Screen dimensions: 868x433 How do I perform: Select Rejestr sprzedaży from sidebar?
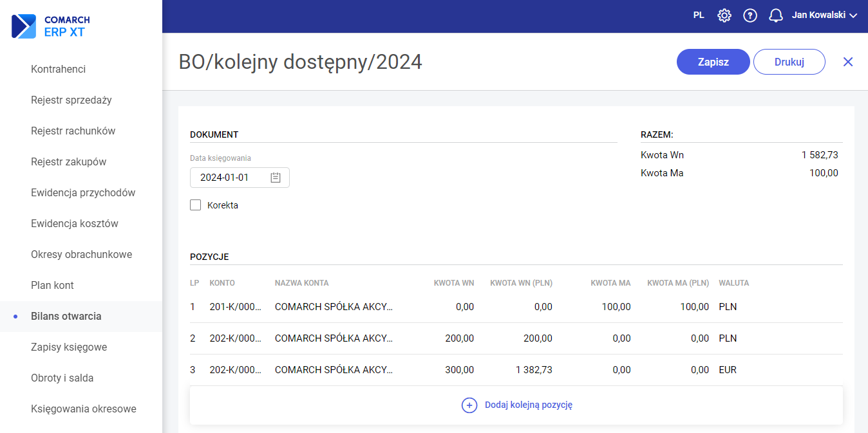tap(71, 100)
